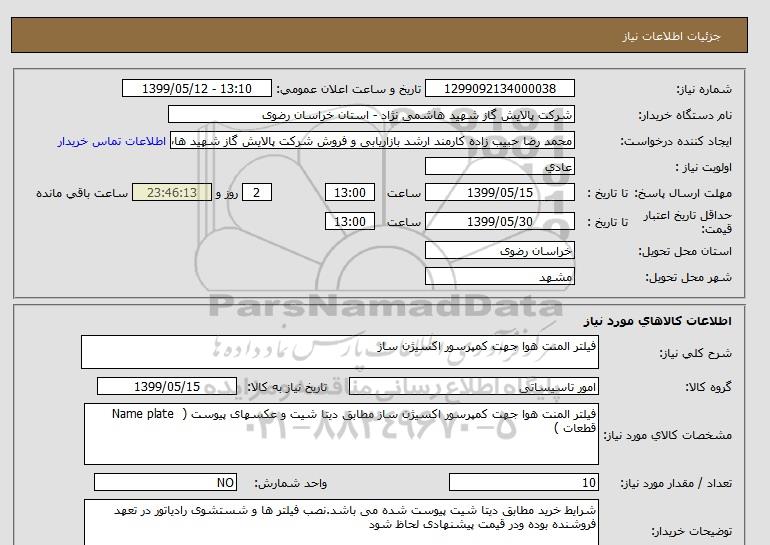Click the unit of measure field NO
This screenshot has width=770, height=545.
tap(164, 482)
